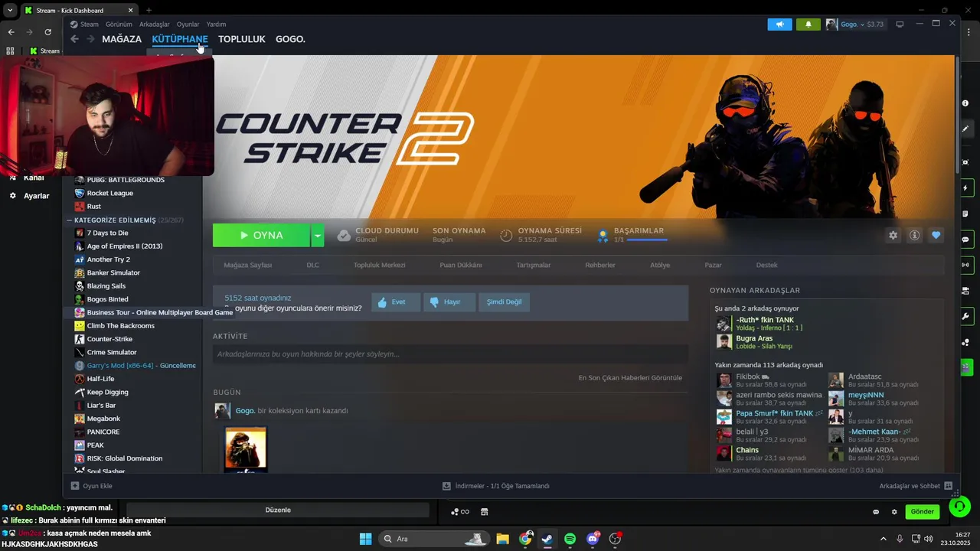Open Discord from Windows taskbar

[593, 539]
